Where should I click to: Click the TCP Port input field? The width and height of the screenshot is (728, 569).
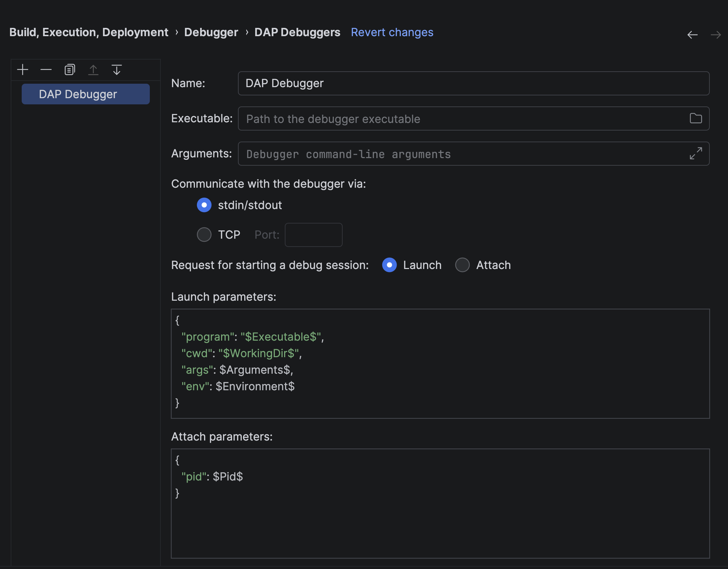click(313, 235)
